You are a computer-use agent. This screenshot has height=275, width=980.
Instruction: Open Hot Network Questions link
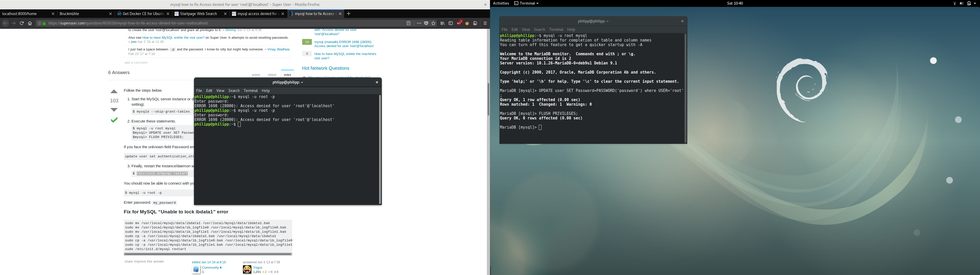point(325,68)
